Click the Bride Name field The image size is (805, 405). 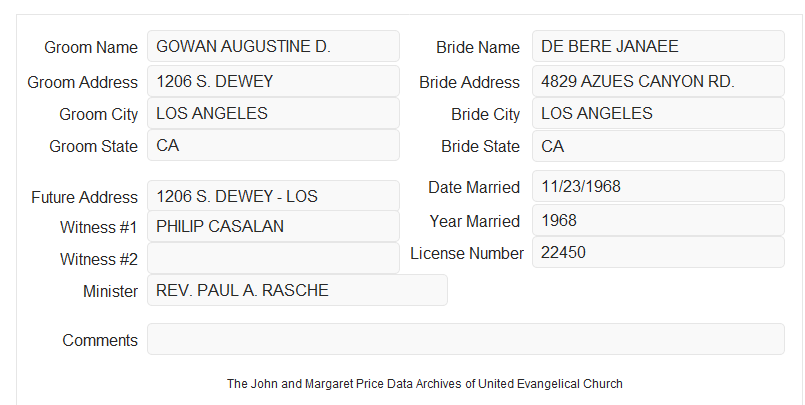point(658,46)
